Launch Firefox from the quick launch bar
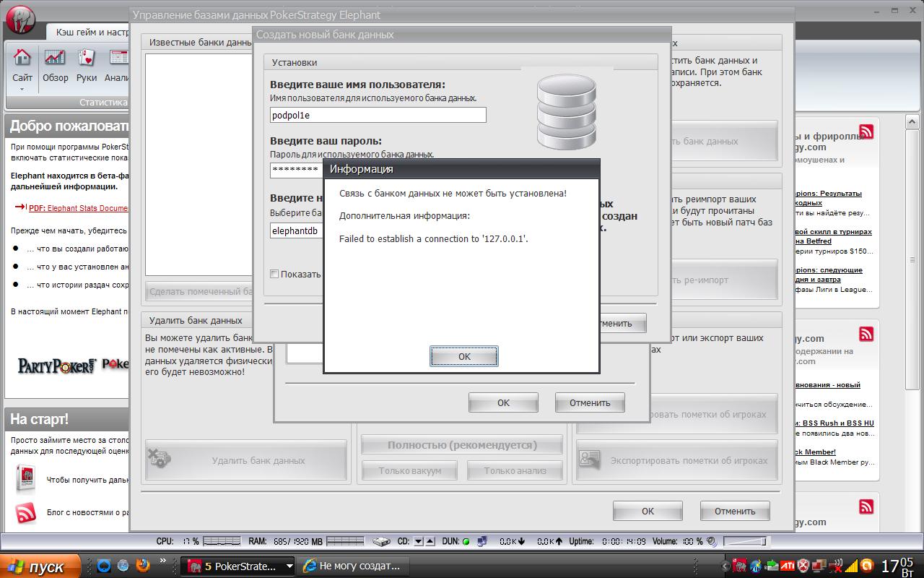This screenshot has width=924, height=578. pyautogui.click(x=143, y=565)
